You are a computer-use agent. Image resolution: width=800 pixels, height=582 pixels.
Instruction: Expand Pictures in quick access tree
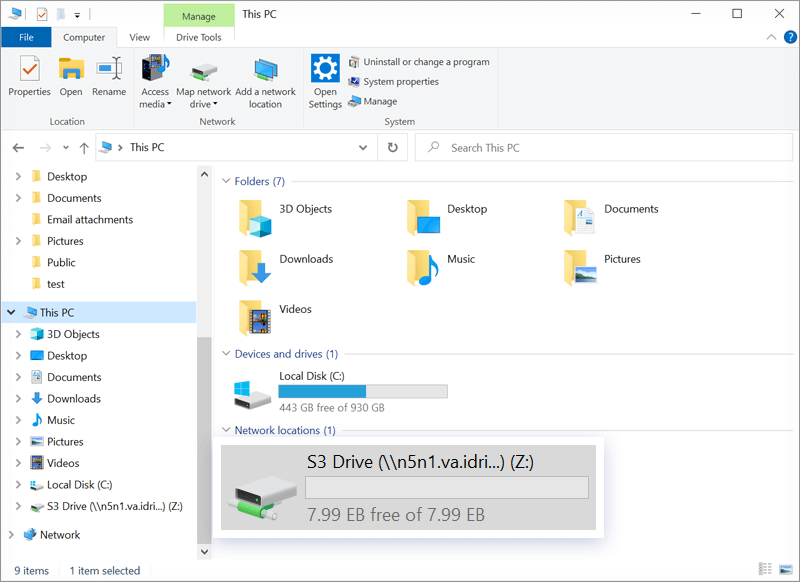pos(18,241)
